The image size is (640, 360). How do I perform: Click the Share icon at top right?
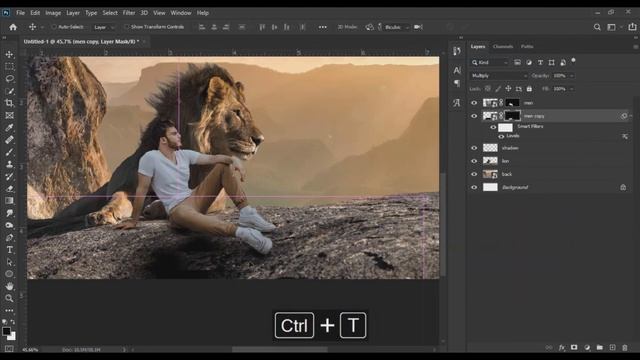click(x=632, y=27)
